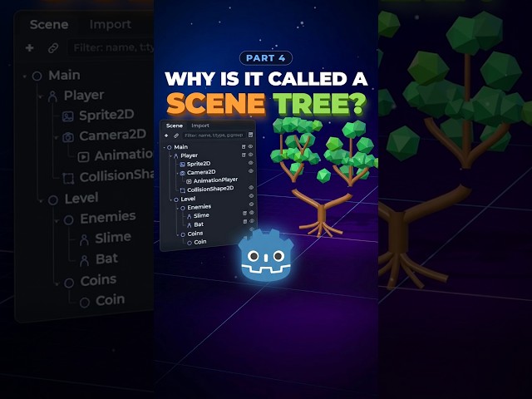Select the 'Main' label in large dimmed dock

65,75
